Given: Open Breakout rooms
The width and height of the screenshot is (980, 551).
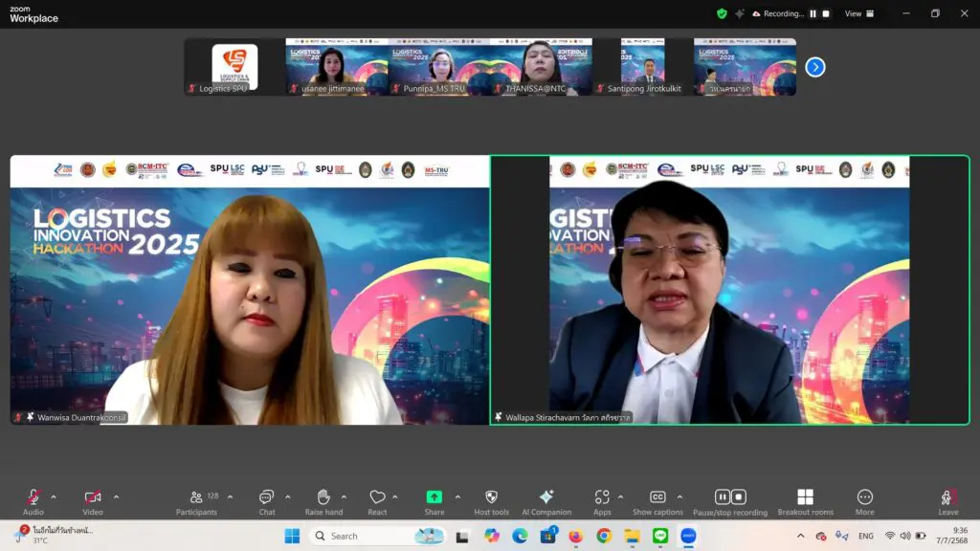Looking at the screenshot, I should [x=805, y=502].
